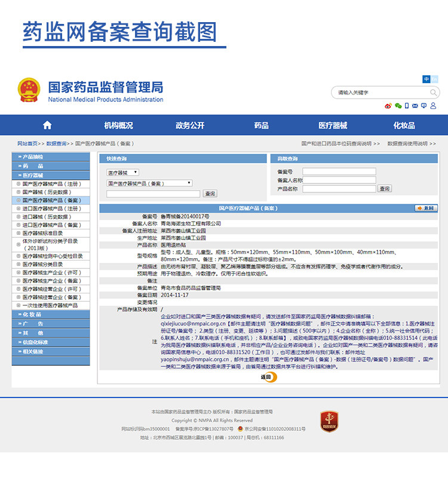Click the 备案人名称 input field

pos(339,180)
